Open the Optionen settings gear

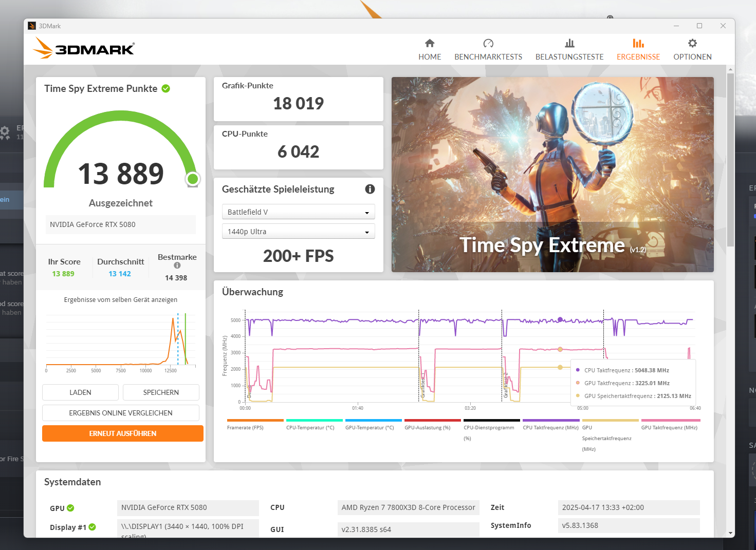[692, 49]
